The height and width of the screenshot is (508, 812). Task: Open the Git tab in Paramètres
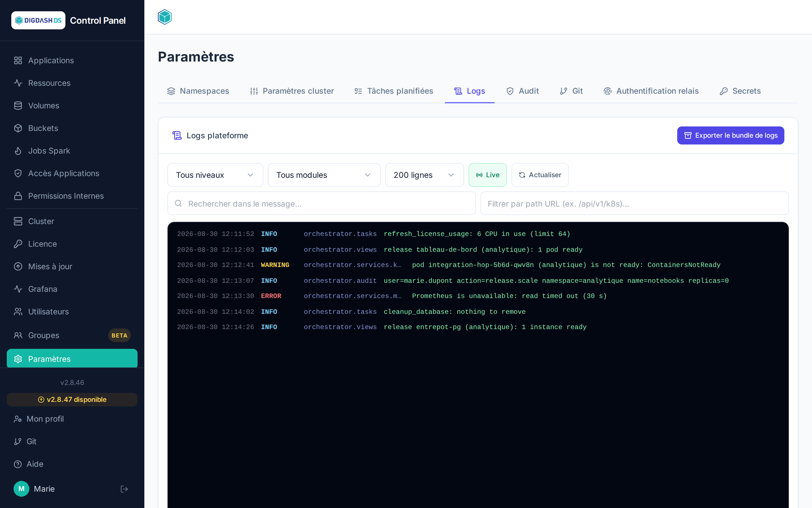tap(571, 91)
